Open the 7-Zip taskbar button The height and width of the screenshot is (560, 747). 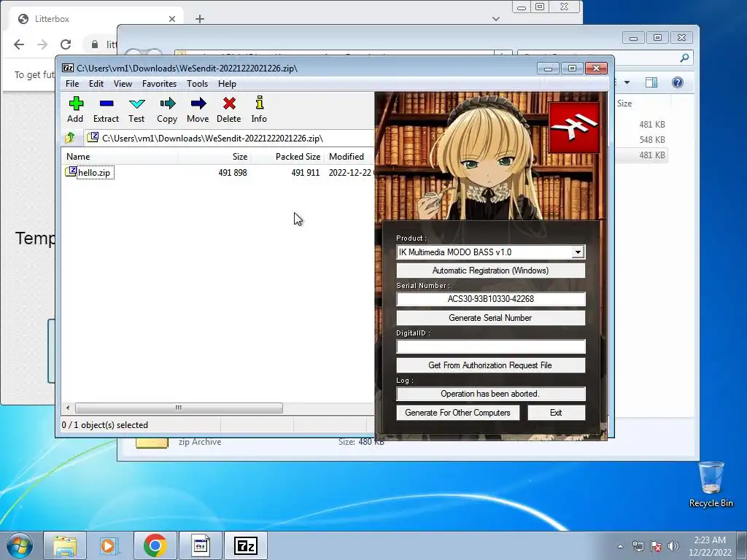[x=246, y=545]
